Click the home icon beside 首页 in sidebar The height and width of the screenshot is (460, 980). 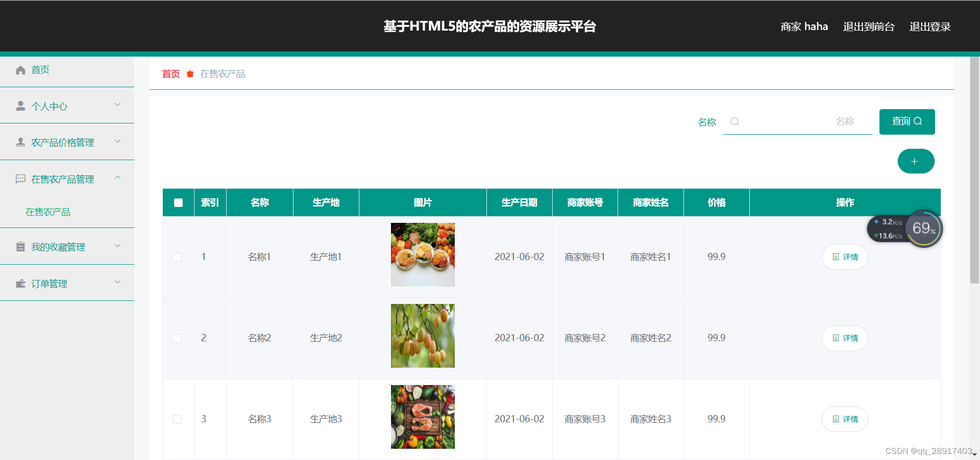(x=20, y=70)
